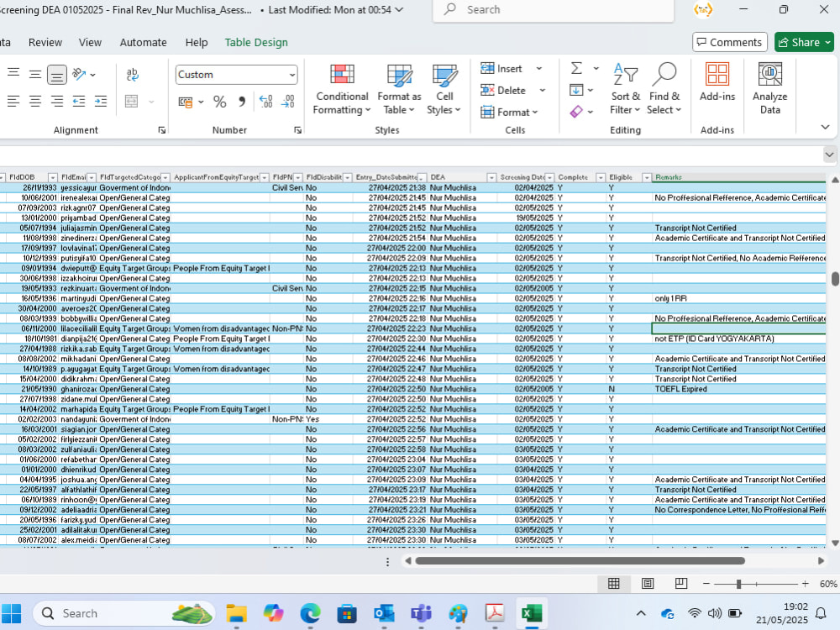Open the View tab

click(x=90, y=42)
